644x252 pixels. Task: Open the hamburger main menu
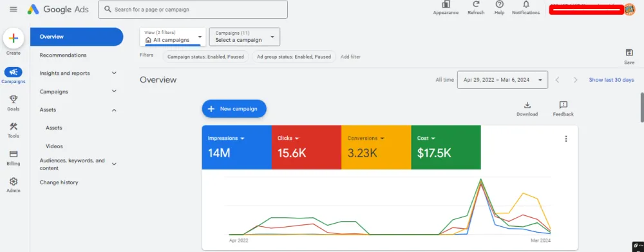coord(13,9)
